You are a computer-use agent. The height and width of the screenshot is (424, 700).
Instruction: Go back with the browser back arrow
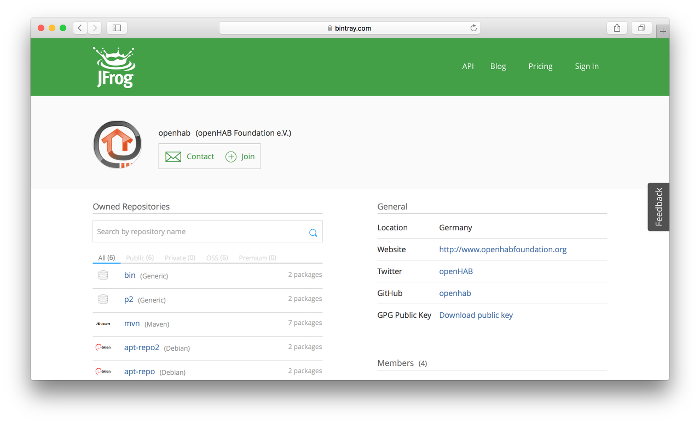(80, 28)
